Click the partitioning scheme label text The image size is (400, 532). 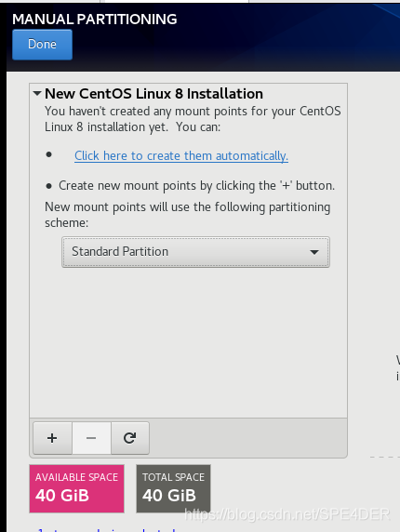(187, 215)
